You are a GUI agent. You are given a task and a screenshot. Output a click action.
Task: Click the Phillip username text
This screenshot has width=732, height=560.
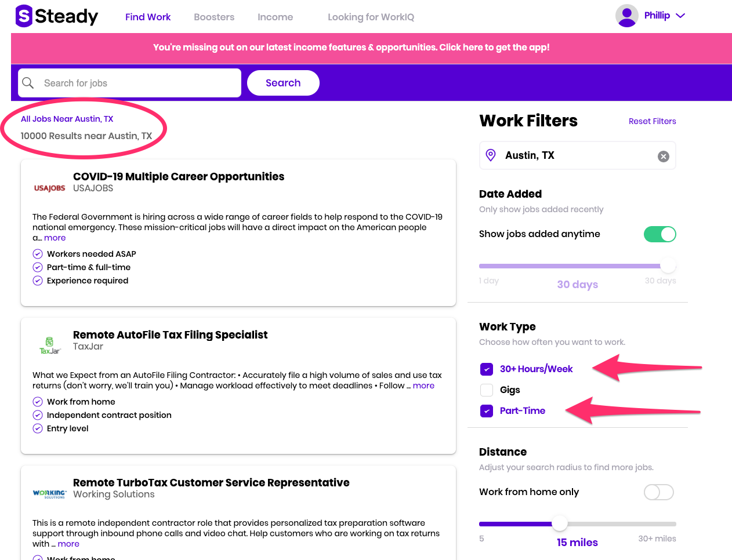tap(657, 16)
